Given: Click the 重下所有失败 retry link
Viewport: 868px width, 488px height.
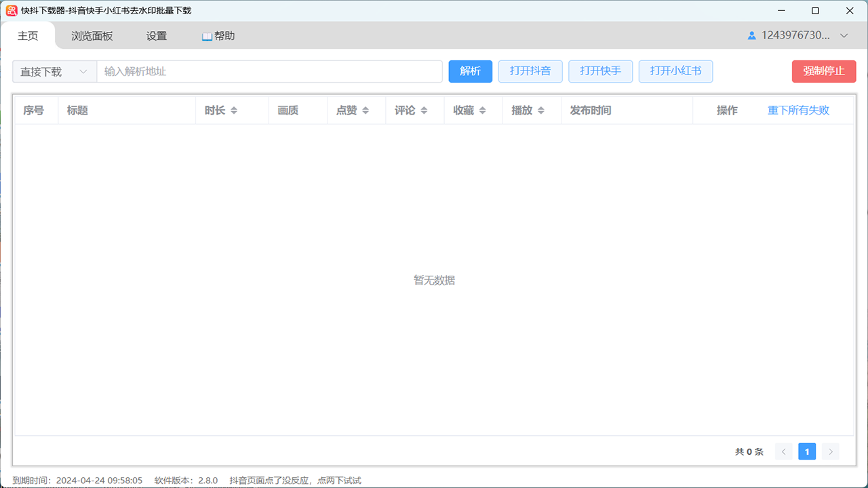Looking at the screenshot, I should (799, 110).
